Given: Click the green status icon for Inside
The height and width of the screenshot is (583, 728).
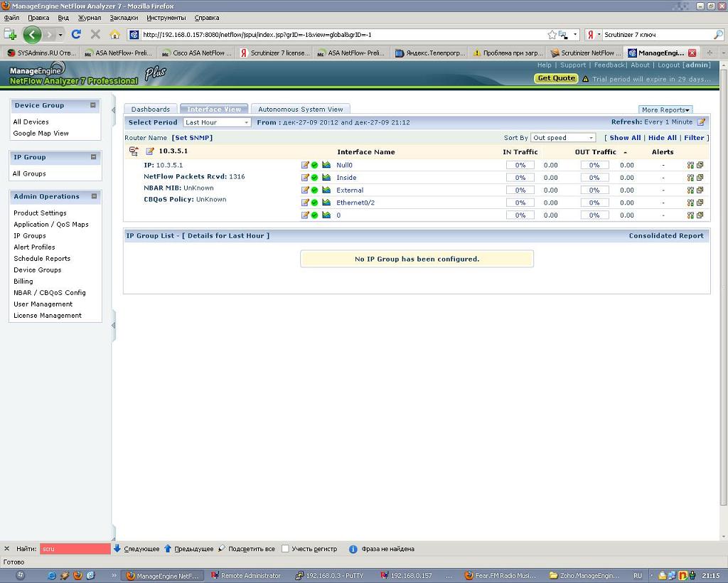Looking at the screenshot, I should point(314,178).
